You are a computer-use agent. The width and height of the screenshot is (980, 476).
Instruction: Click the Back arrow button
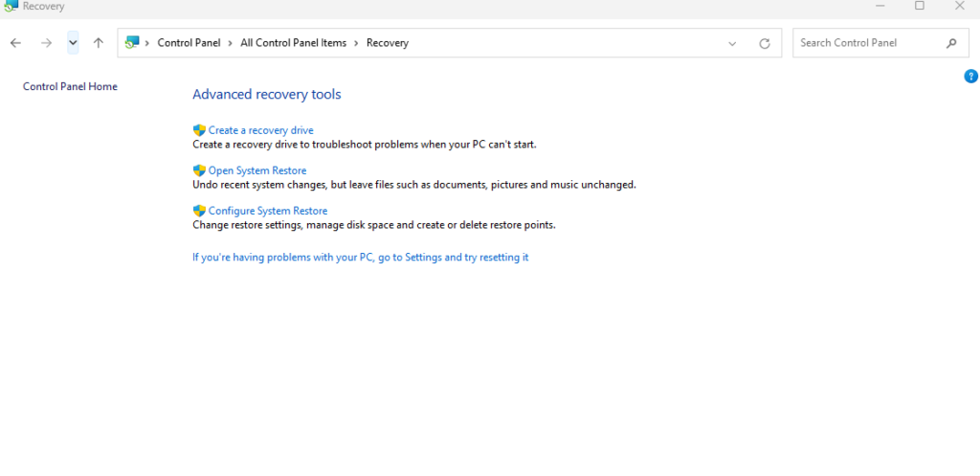point(15,43)
